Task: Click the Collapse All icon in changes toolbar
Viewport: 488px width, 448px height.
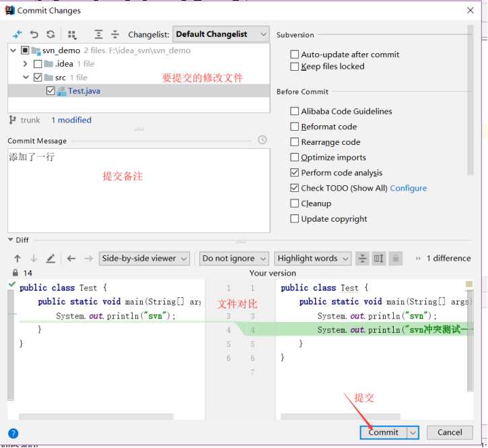Action: (x=115, y=34)
